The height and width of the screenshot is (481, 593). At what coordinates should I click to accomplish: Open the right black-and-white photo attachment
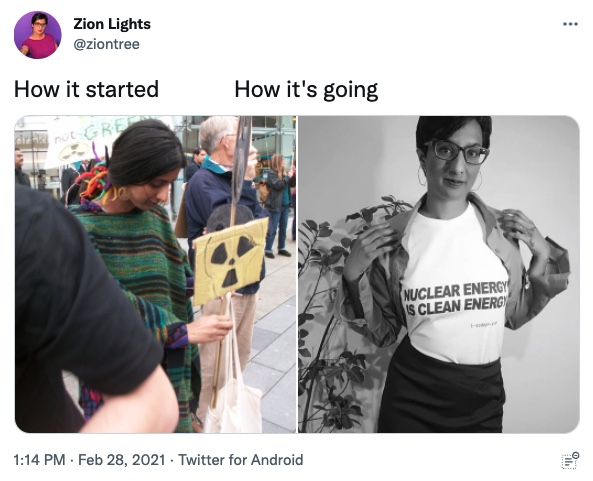click(x=439, y=274)
